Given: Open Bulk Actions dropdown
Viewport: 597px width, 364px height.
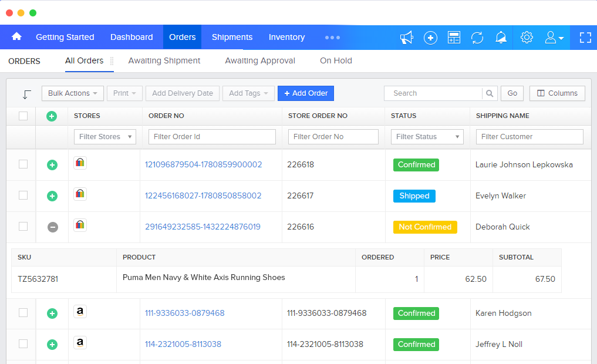Looking at the screenshot, I should 73,93.
